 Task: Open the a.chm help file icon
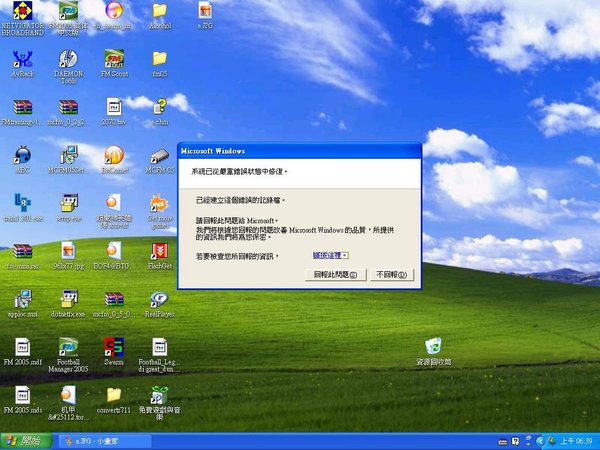[x=160, y=107]
